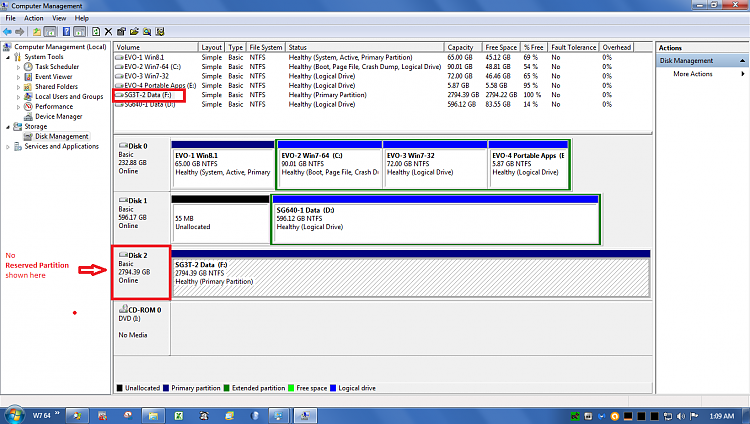Expand Services and Applications node arrow

pyautogui.click(x=8, y=147)
